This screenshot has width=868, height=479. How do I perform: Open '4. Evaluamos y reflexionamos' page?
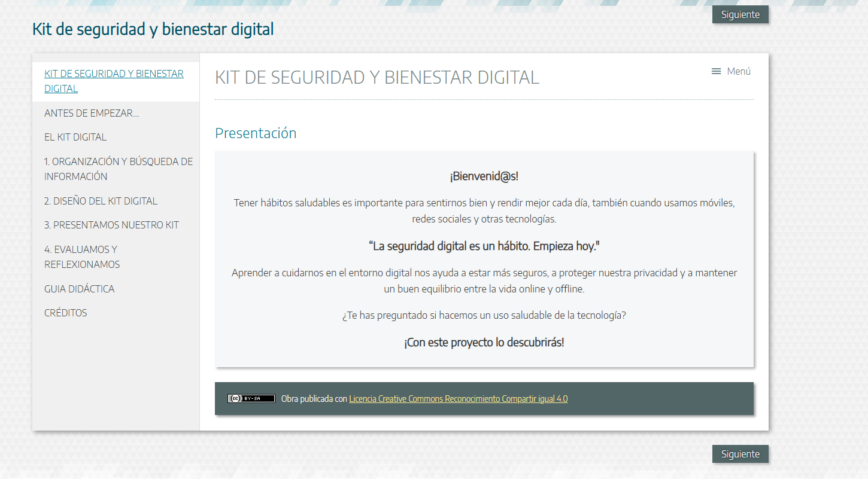click(82, 257)
